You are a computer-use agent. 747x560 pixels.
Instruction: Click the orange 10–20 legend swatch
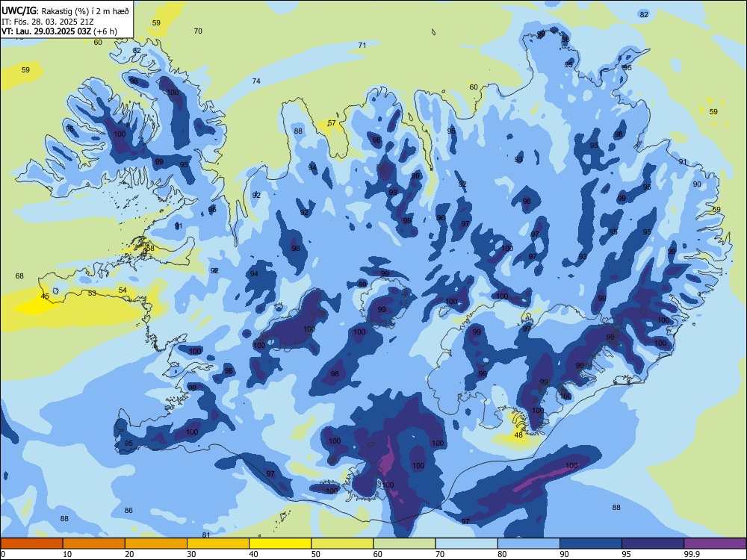(x=94, y=544)
